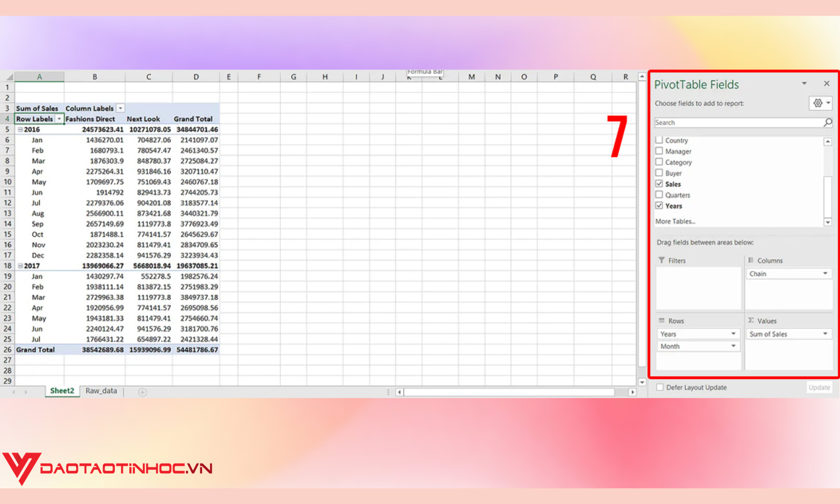
Task: Enable Defer Layout Update checkbox
Action: point(660,387)
